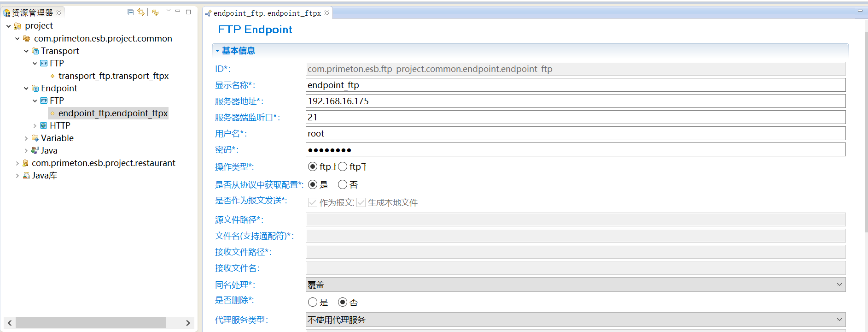Expand com.primeton.esb.project.restaurant tree node

(17, 163)
